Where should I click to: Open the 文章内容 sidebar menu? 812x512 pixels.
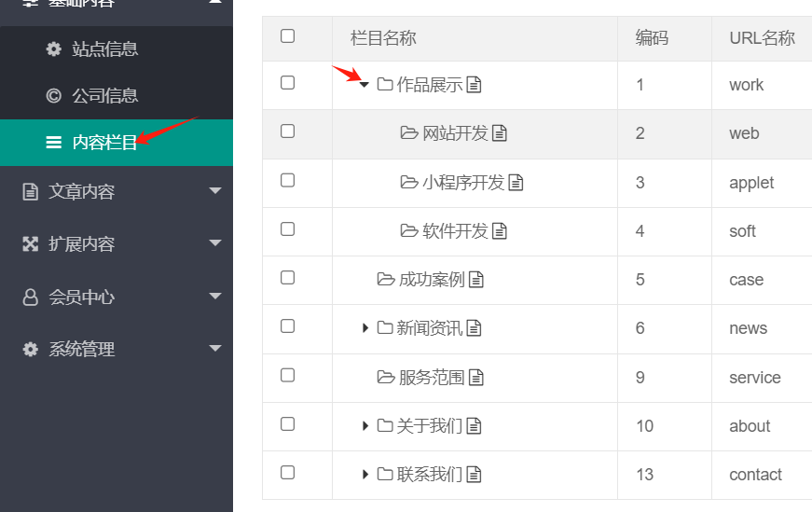tap(117, 191)
